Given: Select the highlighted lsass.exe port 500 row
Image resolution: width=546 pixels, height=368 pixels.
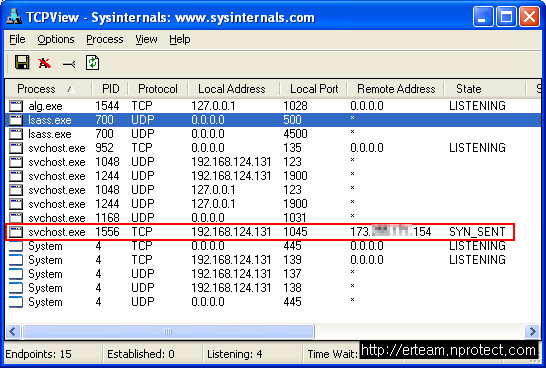Looking at the screenshot, I should click(x=273, y=120).
